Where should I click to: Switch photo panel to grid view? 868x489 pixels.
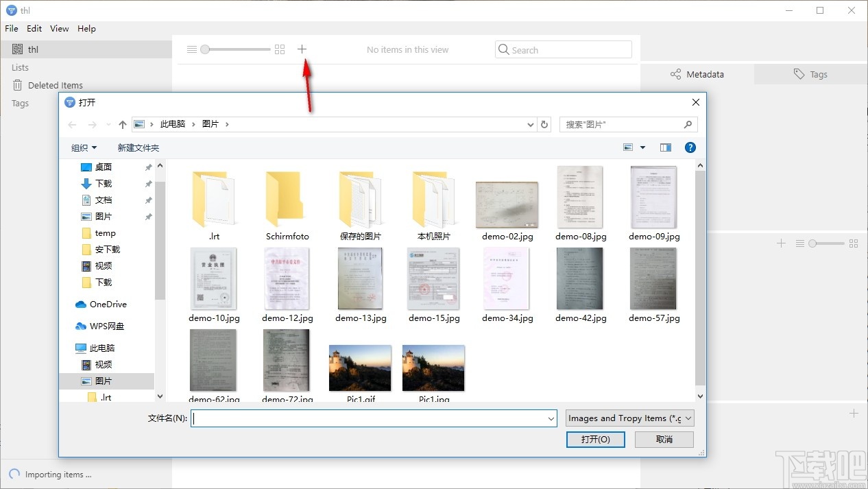pos(854,243)
